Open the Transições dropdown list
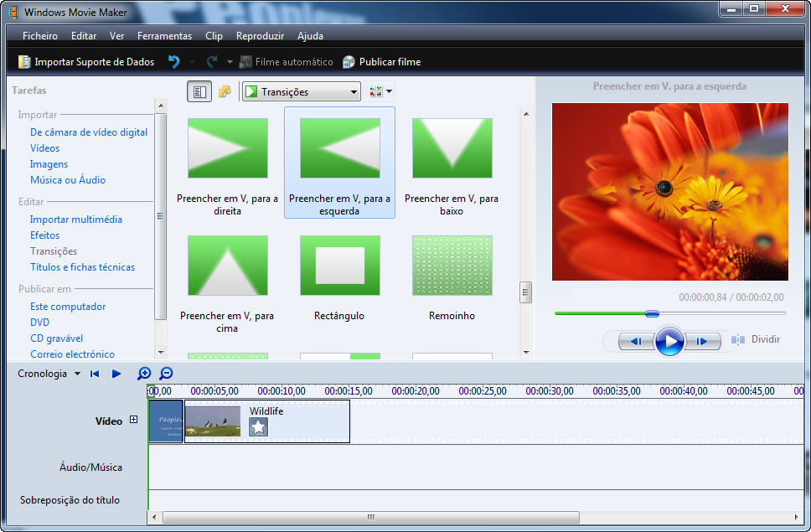Image resolution: width=811 pixels, height=532 pixels. tap(354, 92)
